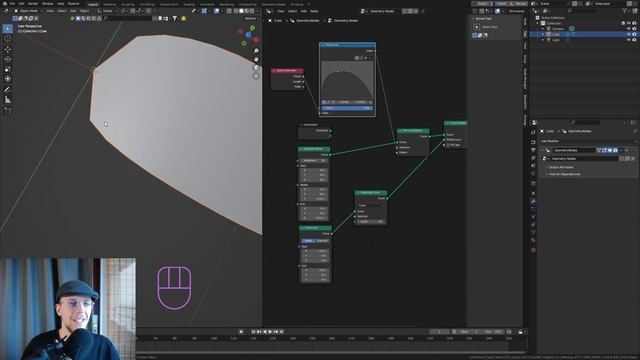Screen dimensions: 640x360
Task: Jump to the first frame in the timeline
Action: coord(253,332)
